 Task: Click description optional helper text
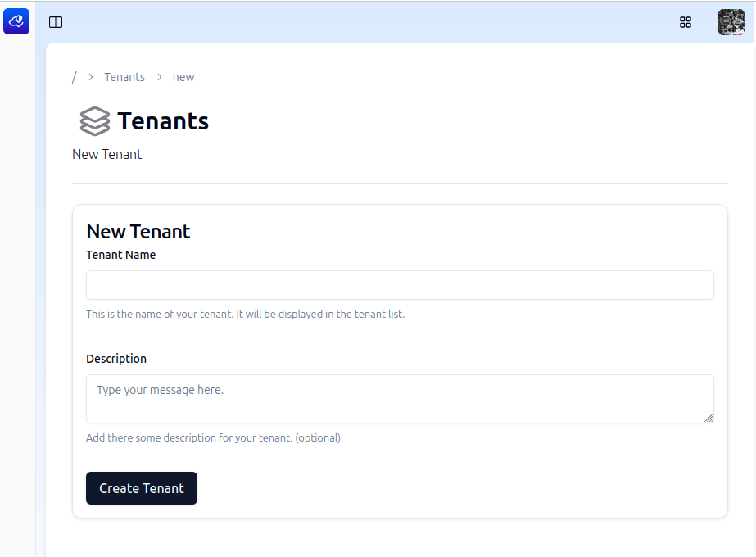(213, 438)
